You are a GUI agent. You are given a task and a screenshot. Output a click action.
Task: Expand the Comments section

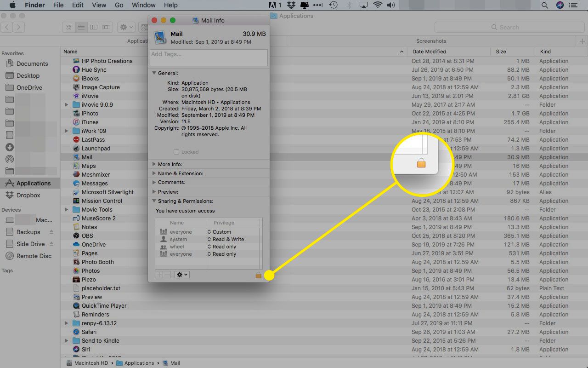pyautogui.click(x=154, y=183)
